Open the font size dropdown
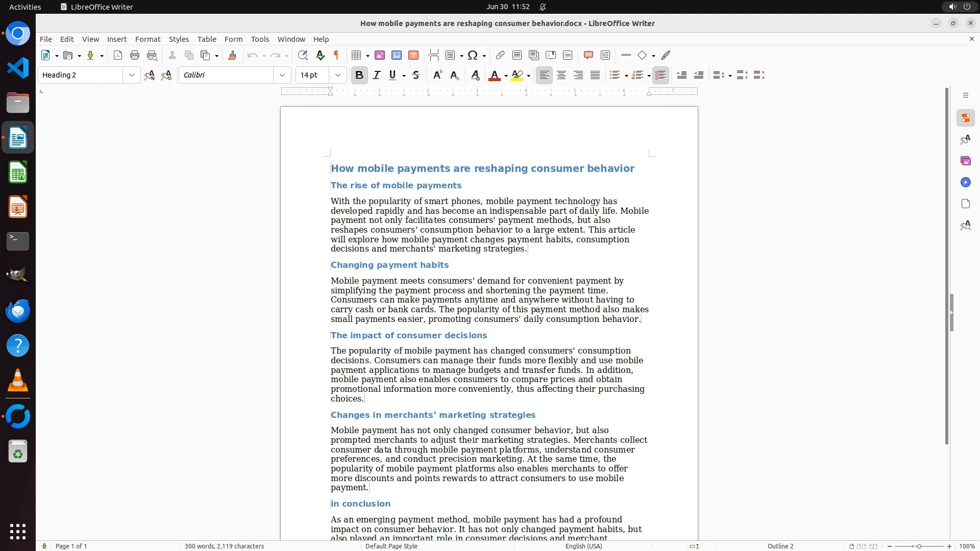The image size is (980, 551). coord(338,76)
